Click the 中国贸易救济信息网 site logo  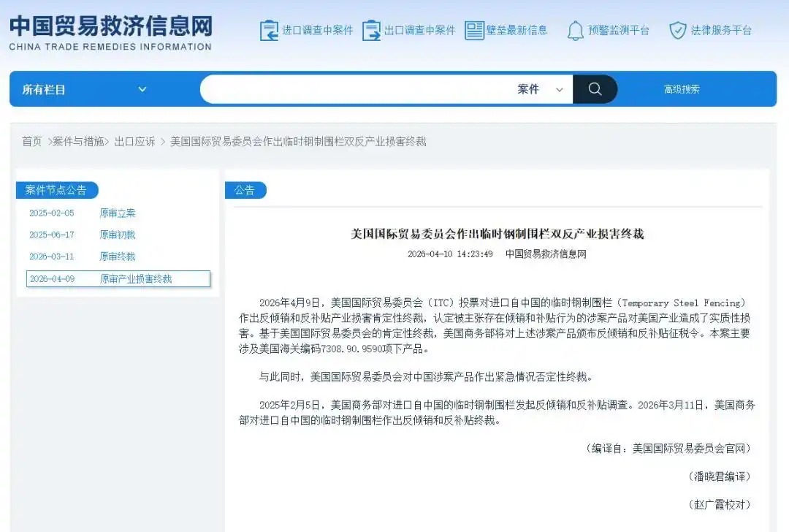110,32
